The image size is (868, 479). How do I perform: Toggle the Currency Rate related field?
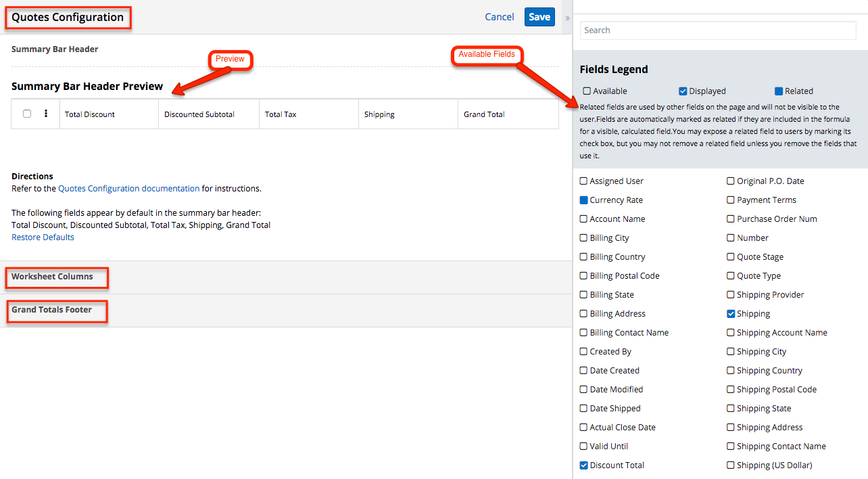(x=584, y=200)
